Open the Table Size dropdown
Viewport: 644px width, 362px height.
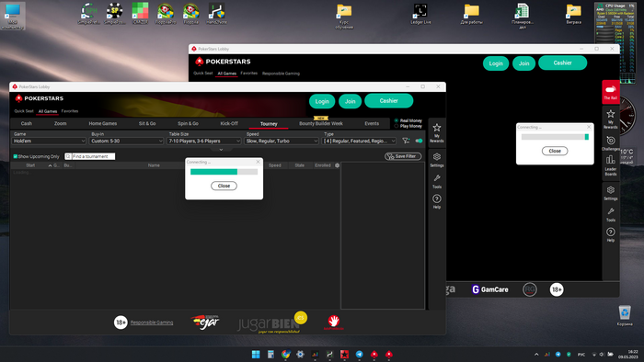point(203,141)
